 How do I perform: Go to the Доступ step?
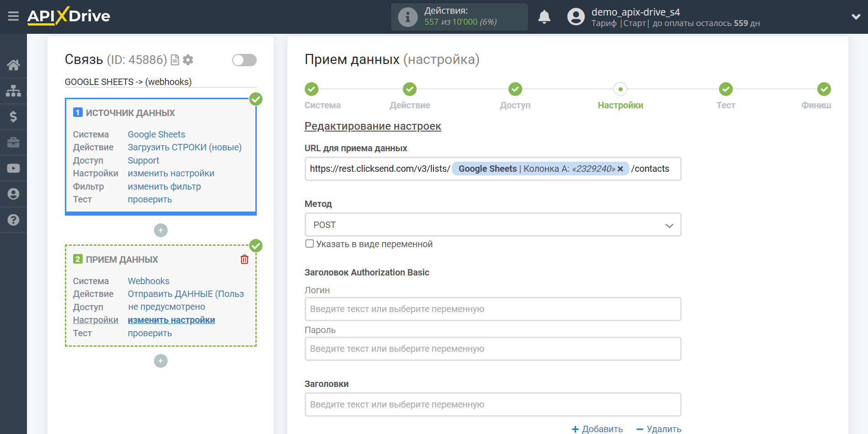(515, 89)
